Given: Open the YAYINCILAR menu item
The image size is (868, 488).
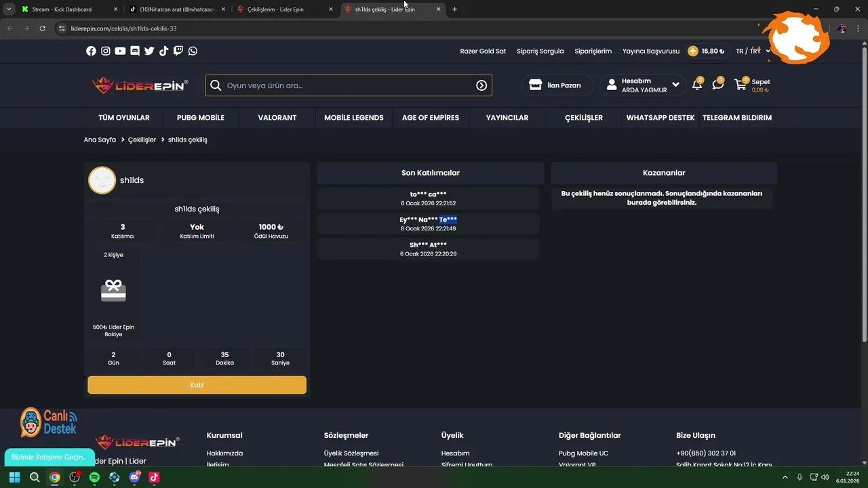Looking at the screenshot, I should tap(507, 118).
